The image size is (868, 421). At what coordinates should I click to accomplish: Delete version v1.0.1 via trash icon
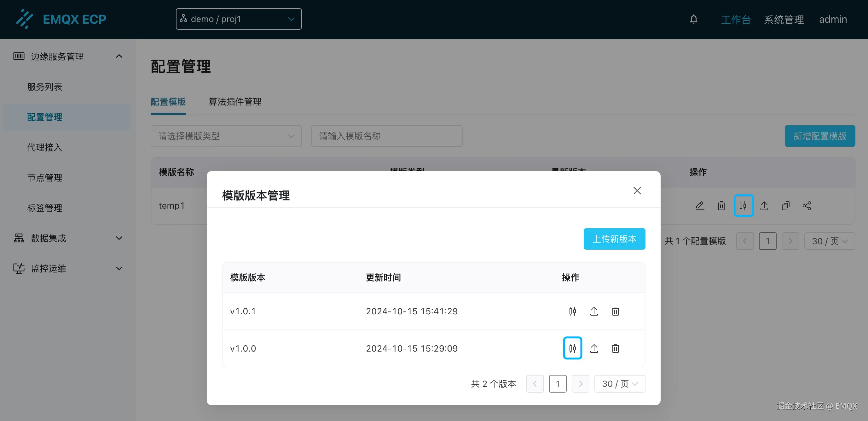(x=615, y=311)
